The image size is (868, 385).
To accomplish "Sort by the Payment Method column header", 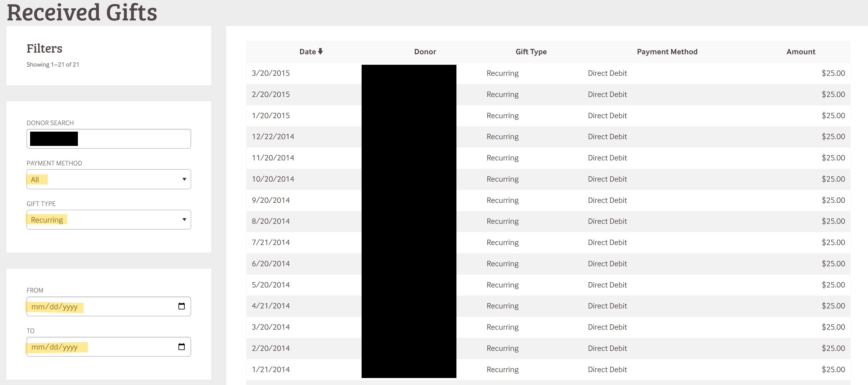I will [x=667, y=52].
